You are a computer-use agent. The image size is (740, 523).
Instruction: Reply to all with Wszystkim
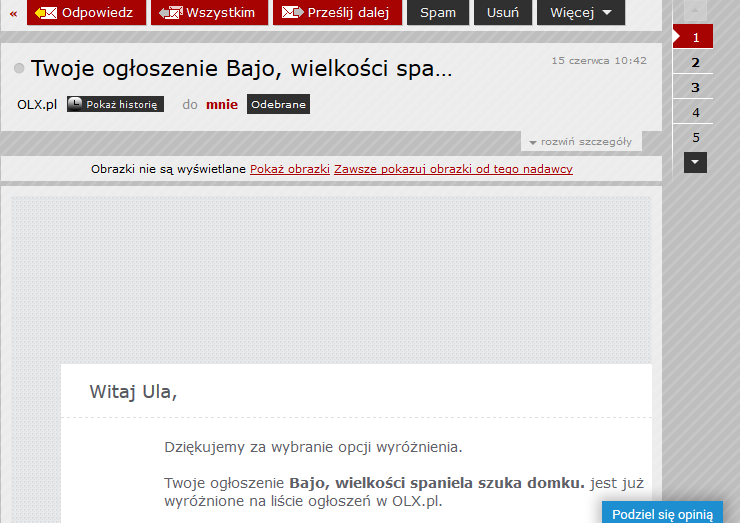tap(209, 12)
